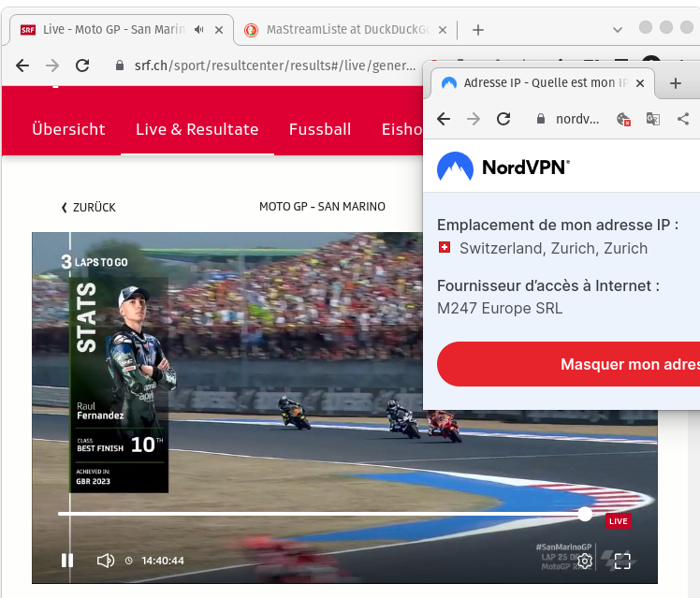Reload the srf.ch page

tap(82, 66)
